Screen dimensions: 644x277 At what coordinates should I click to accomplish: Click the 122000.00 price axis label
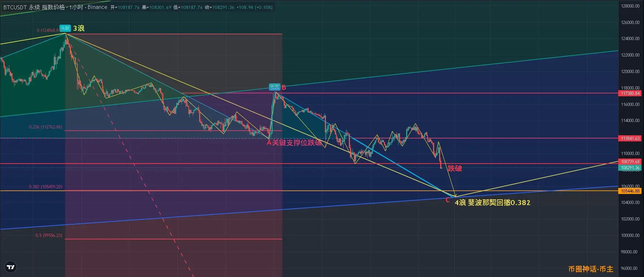click(x=630, y=55)
